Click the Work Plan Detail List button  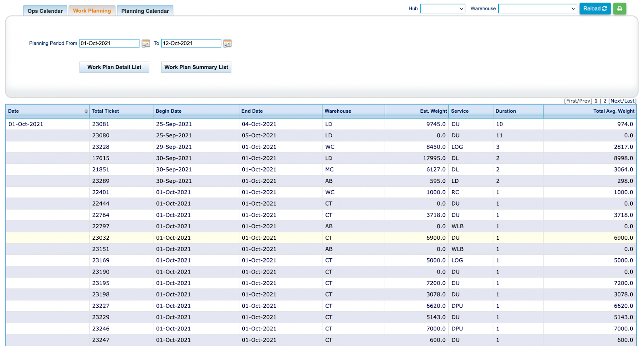click(114, 67)
